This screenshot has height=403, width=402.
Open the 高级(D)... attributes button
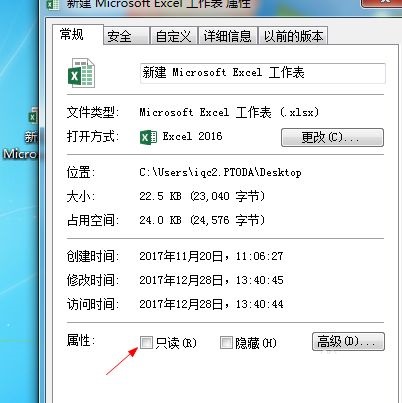[x=348, y=342]
